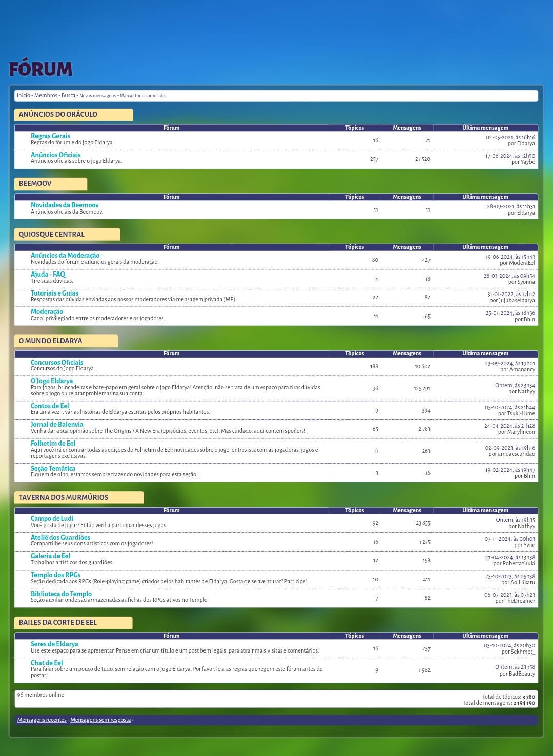Image resolution: width=553 pixels, height=756 pixels.
Task: Click Mensagens recentes footer link
Action: [x=42, y=720]
